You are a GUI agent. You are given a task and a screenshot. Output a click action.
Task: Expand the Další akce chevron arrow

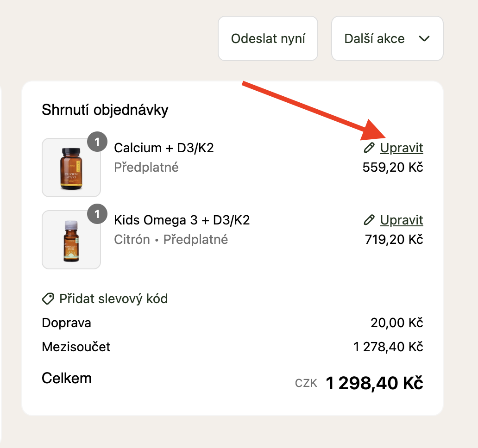[424, 39]
